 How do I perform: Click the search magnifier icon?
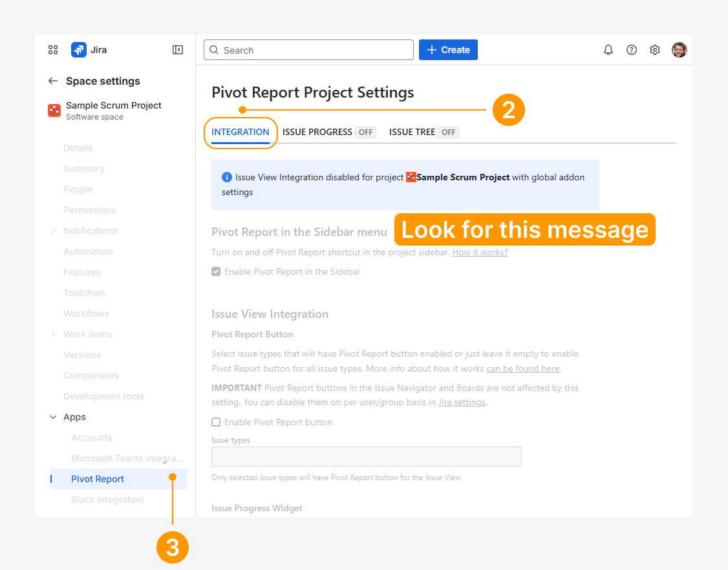pyautogui.click(x=214, y=50)
